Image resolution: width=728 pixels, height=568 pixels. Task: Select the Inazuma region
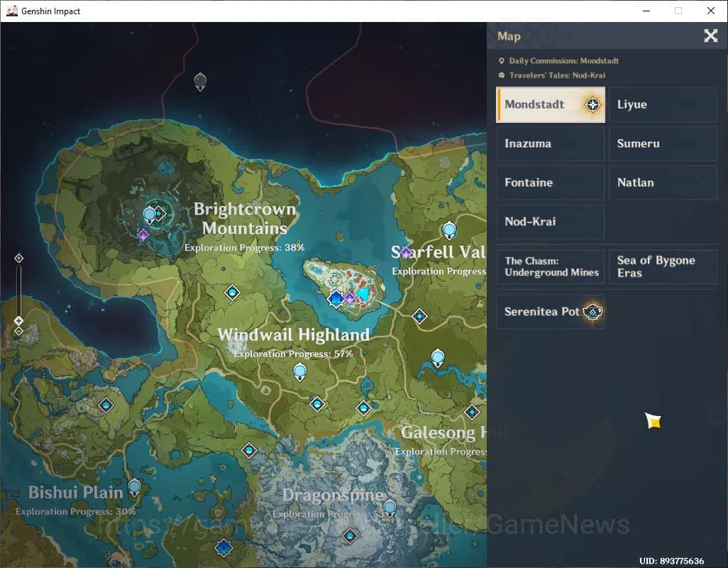[x=550, y=144]
